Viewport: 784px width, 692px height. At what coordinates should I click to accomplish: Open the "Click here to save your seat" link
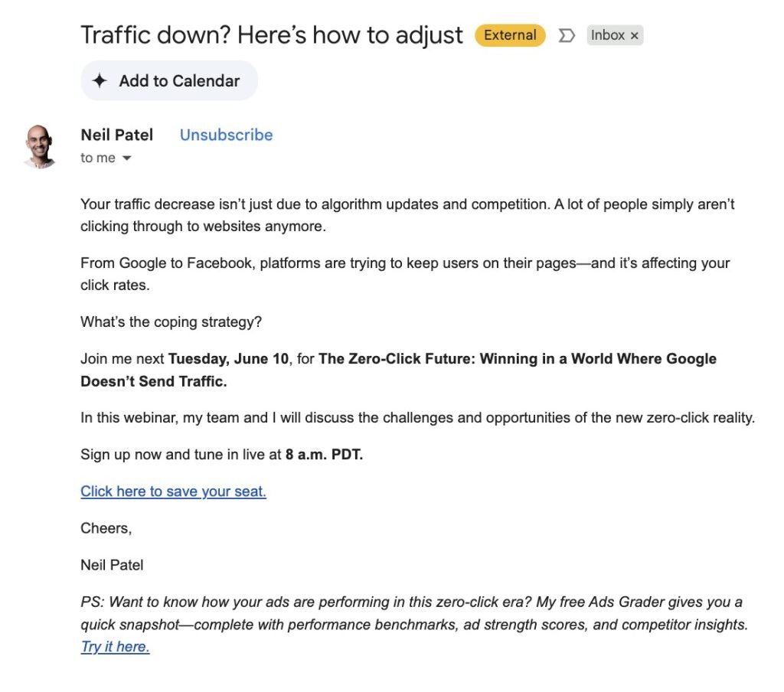[x=173, y=491]
